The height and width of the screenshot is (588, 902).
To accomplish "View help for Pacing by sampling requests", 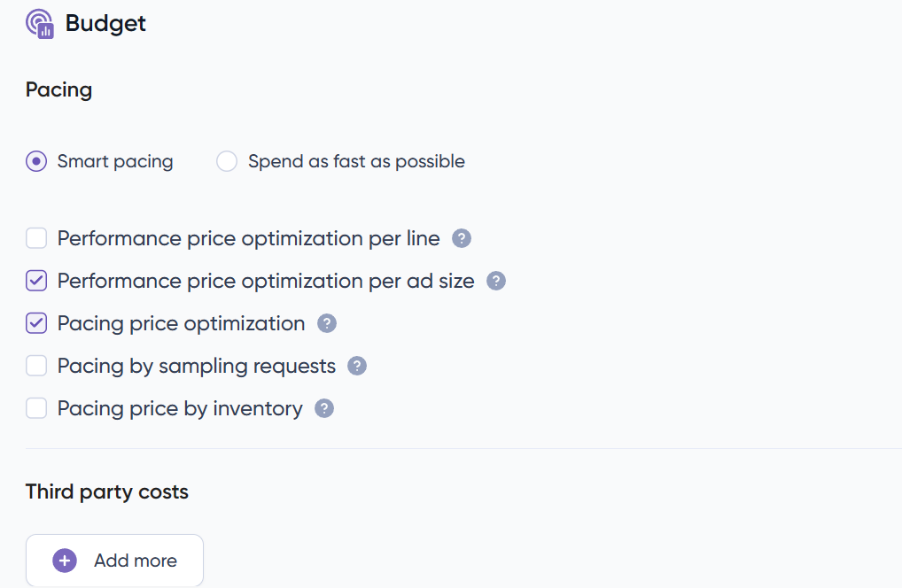I will pyautogui.click(x=357, y=366).
